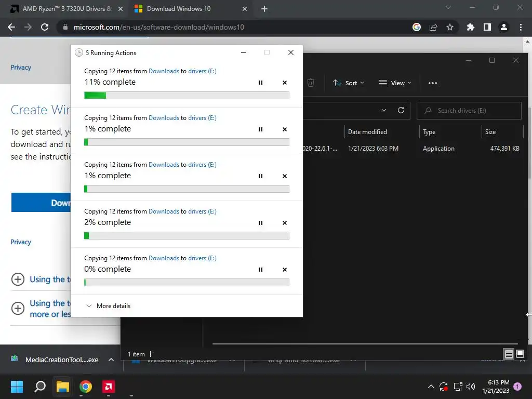Click the 474,391 KB size cell
This screenshot has height=399, width=532.
pyautogui.click(x=504, y=149)
